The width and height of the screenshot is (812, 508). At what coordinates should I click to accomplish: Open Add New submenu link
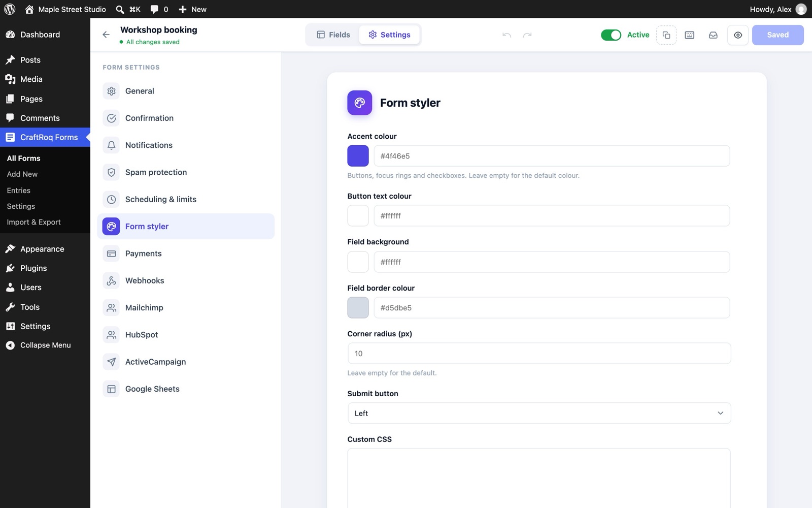22,174
